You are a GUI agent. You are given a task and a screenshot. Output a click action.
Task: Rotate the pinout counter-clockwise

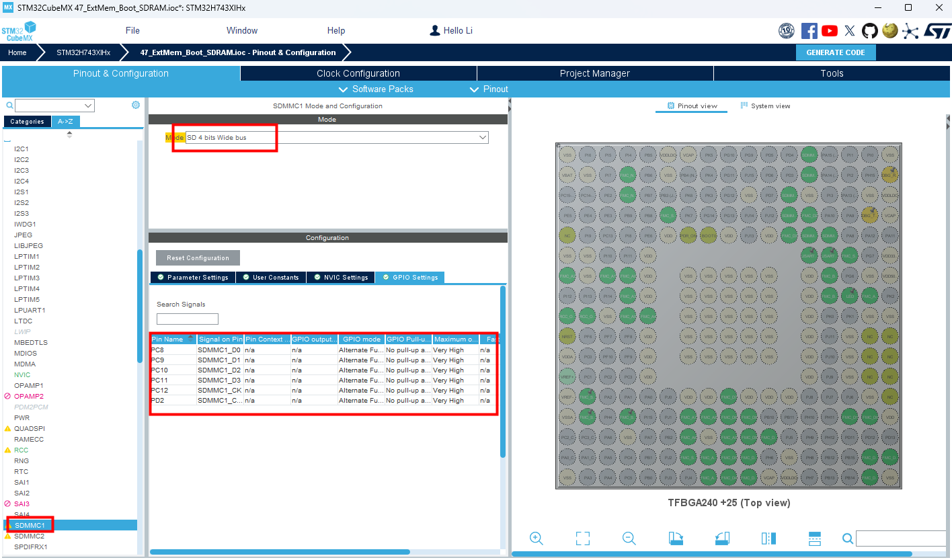(x=721, y=538)
